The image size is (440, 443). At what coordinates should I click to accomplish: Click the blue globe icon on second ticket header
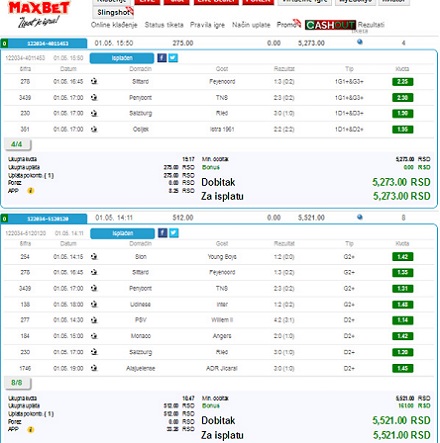[360, 217]
